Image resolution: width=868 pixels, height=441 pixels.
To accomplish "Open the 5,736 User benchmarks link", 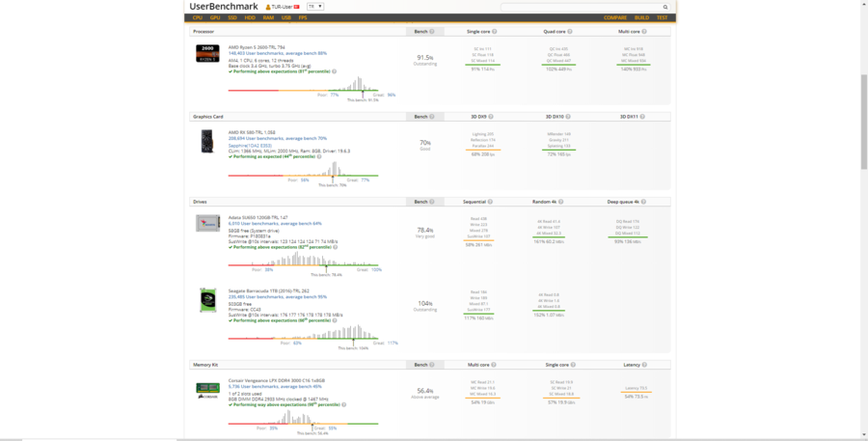I will 275,387.
